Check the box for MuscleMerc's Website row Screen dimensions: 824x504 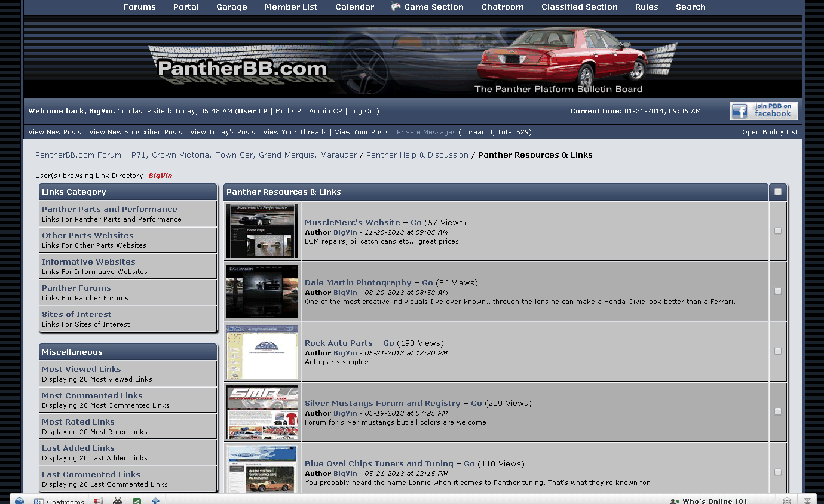click(777, 231)
